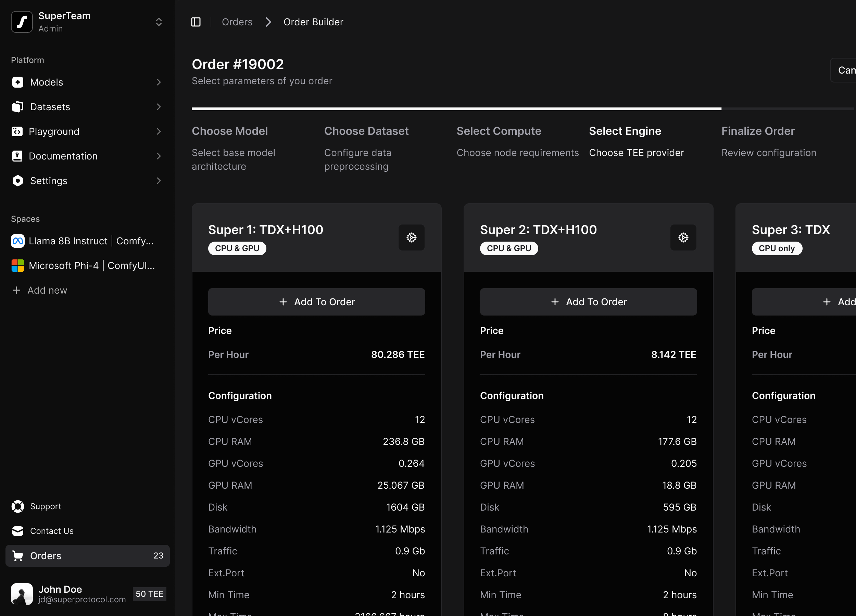The height and width of the screenshot is (616, 856).
Task: Expand the Models section chevron
Action: tap(159, 82)
